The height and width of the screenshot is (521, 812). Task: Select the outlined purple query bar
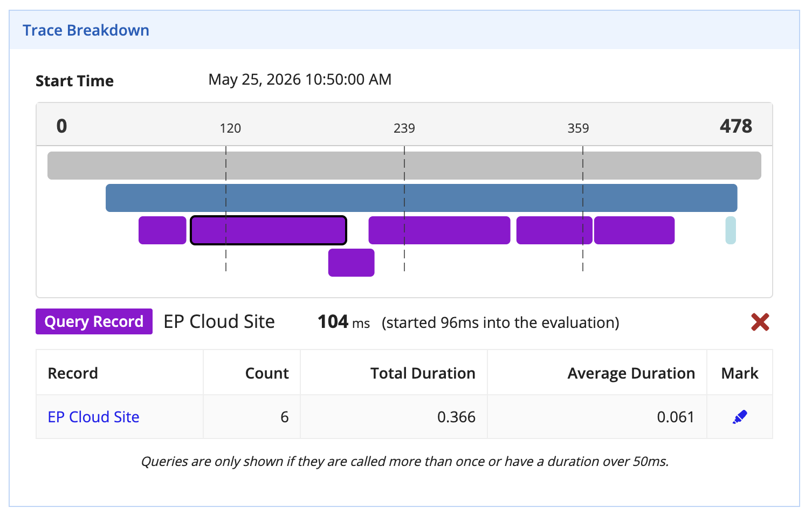click(x=269, y=230)
